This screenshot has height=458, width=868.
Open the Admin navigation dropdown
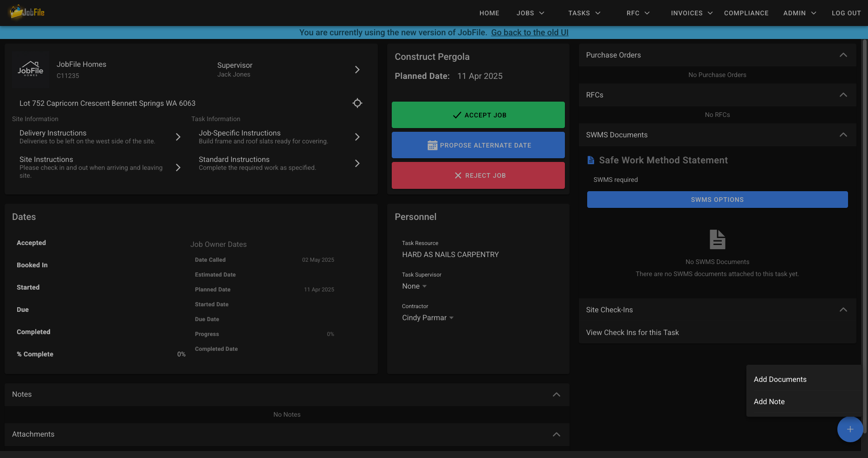pyautogui.click(x=800, y=13)
